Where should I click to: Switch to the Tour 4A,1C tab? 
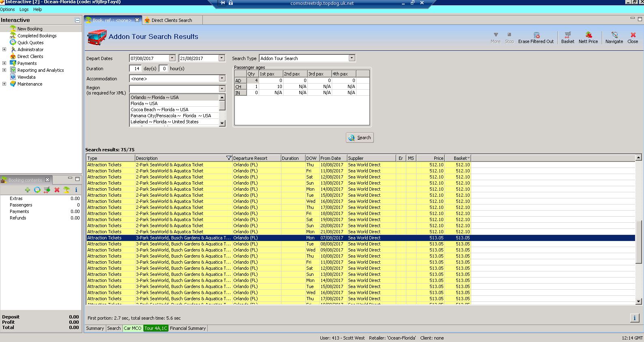pos(156,328)
